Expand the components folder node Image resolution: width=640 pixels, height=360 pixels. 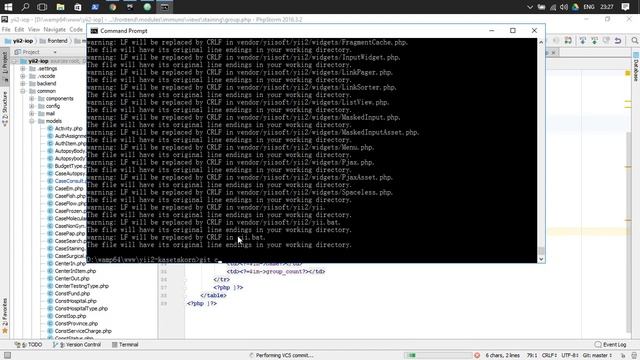pyautogui.click(x=32, y=98)
